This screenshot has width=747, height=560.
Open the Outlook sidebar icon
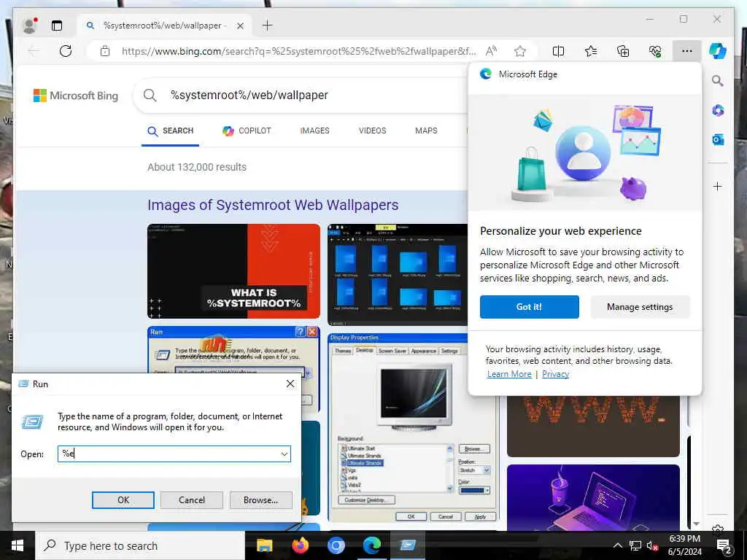point(718,139)
